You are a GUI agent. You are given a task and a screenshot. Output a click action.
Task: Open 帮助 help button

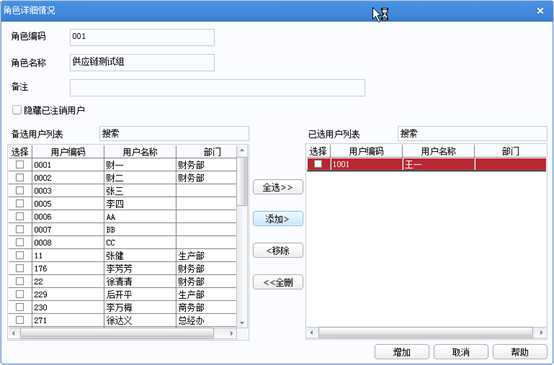520,352
